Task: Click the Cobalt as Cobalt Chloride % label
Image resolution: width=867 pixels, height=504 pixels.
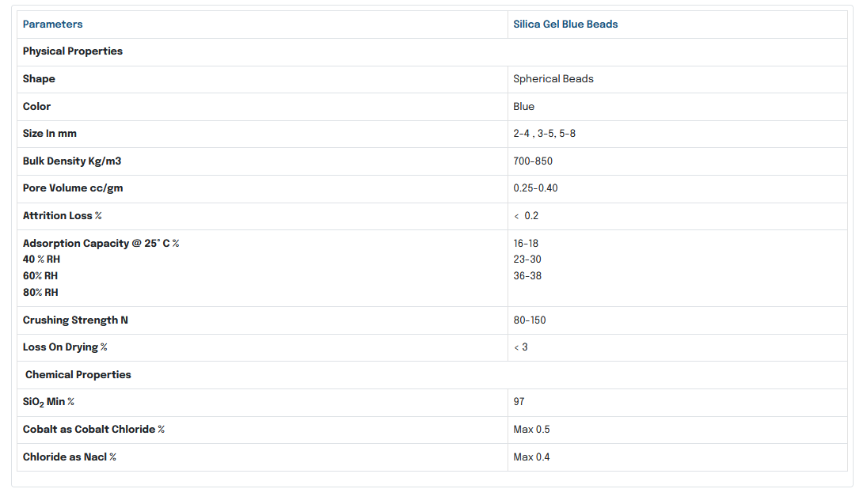Action: pos(93,430)
